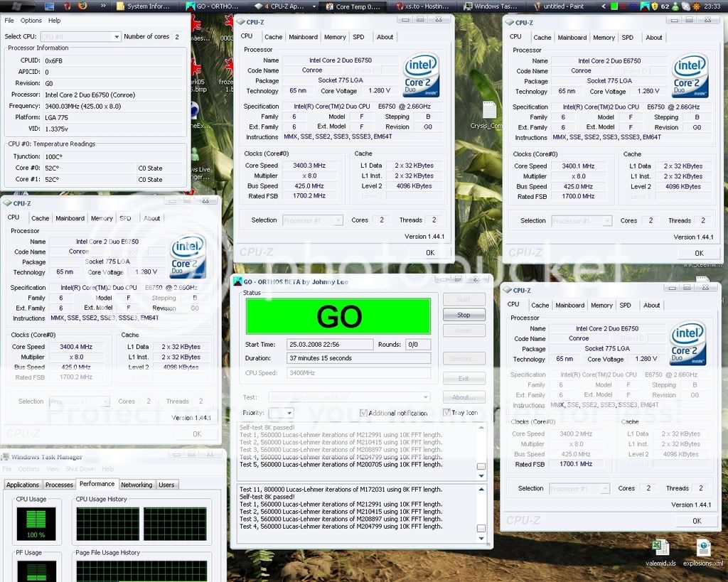The height and width of the screenshot is (582, 728).
Task: Click OK in the 3400.2 MHz CPU-Z window
Action: [x=697, y=521]
